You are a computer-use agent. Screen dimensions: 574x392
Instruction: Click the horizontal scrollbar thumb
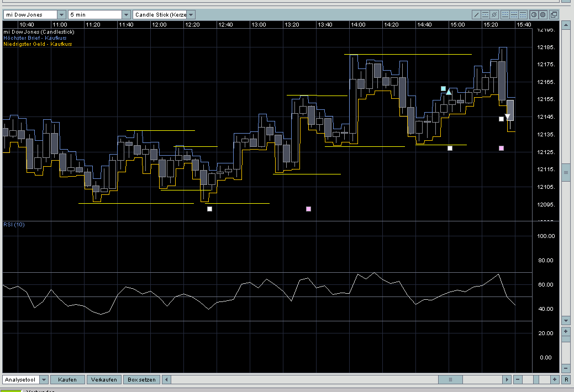pos(450,380)
